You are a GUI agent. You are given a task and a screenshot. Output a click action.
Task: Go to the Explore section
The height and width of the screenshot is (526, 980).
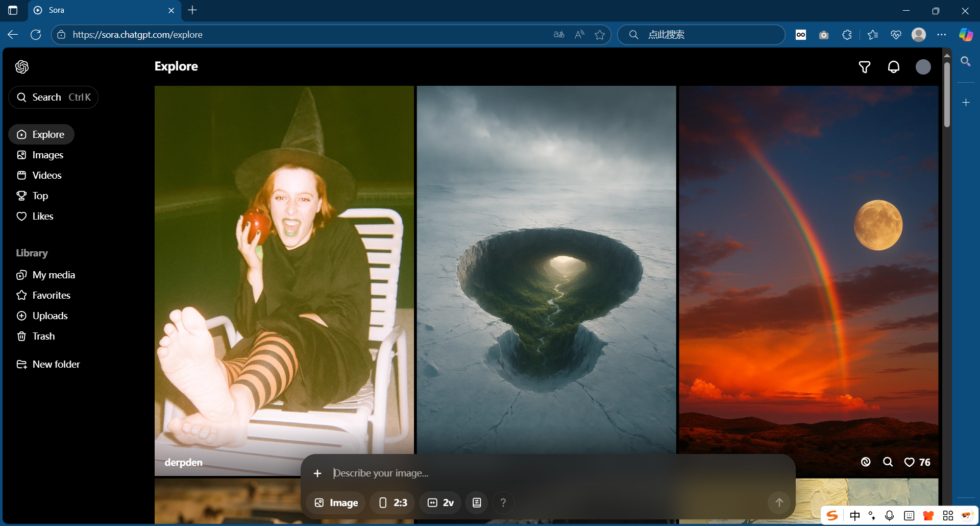coord(41,134)
